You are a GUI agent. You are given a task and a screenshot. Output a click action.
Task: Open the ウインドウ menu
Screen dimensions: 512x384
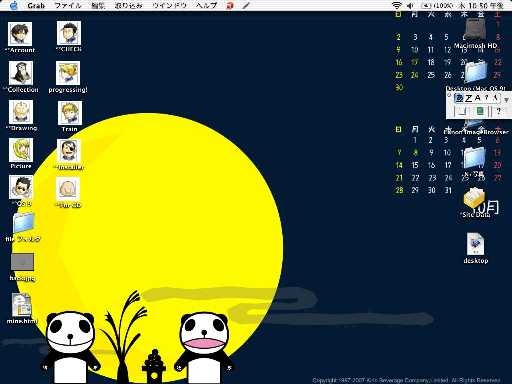pyautogui.click(x=169, y=5)
